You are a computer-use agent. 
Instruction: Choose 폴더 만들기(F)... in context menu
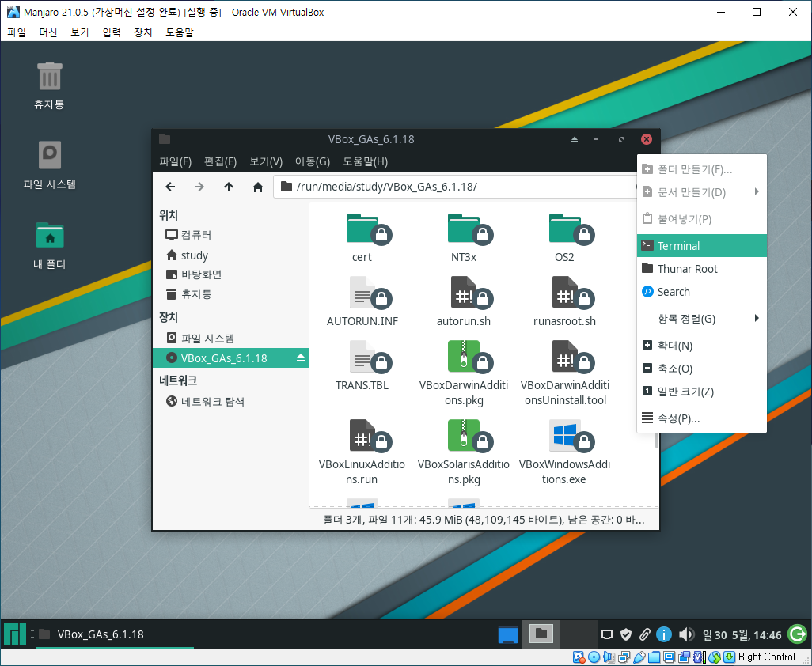pos(702,169)
